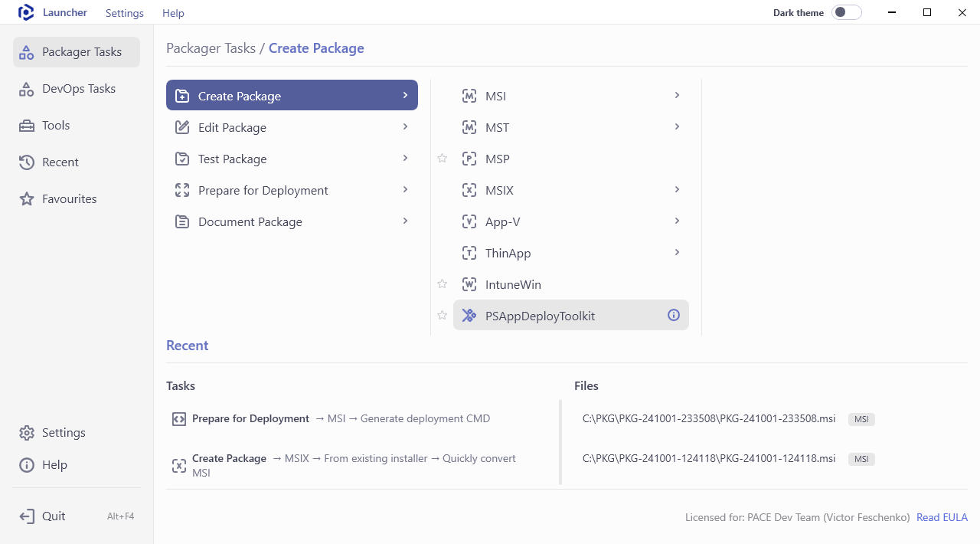Click the Packager Tasks sidebar icon
The image size is (980, 544).
(x=27, y=52)
